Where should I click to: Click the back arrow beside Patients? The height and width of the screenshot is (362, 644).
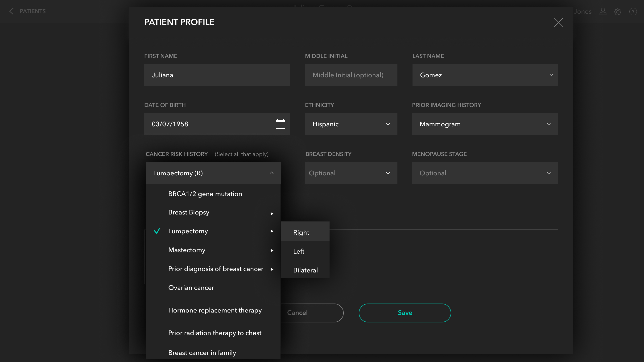coord(11,11)
